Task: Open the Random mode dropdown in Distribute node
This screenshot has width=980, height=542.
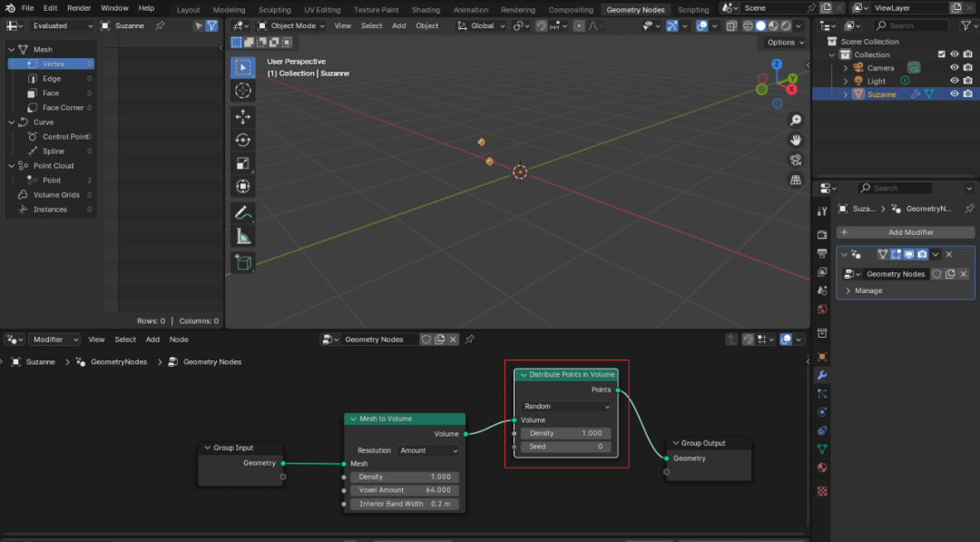Action: point(566,407)
